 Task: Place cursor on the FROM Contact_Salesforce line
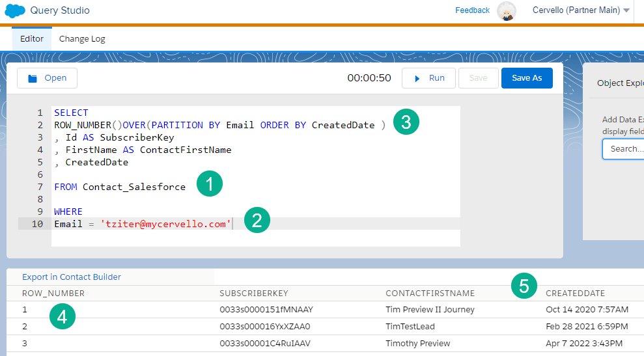click(x=120, y=187)
